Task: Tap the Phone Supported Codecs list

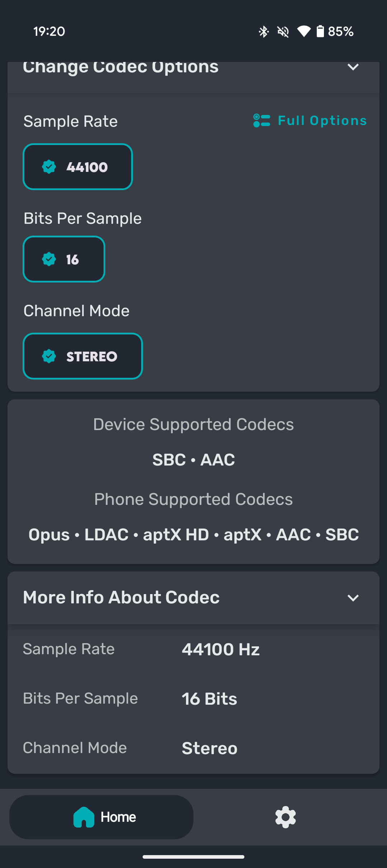Action: [x=193, y=535]
